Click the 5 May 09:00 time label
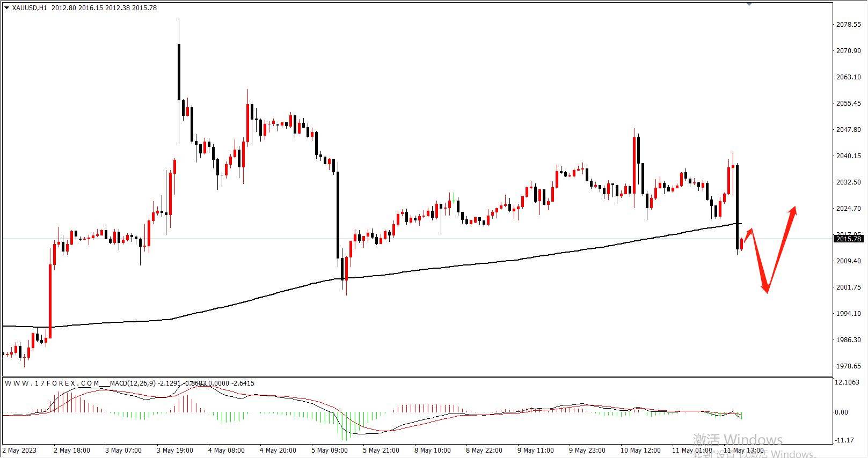The image size is (868, 458). [x=330, y=450]
